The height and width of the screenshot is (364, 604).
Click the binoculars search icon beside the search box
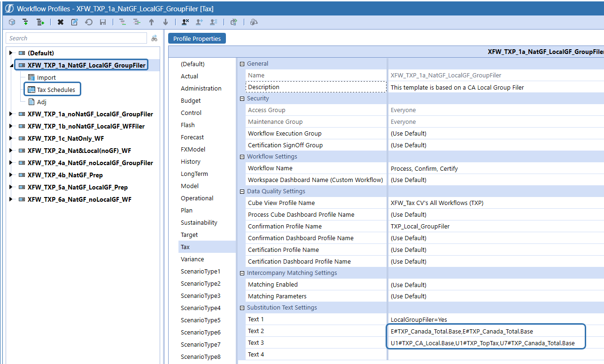155,38
